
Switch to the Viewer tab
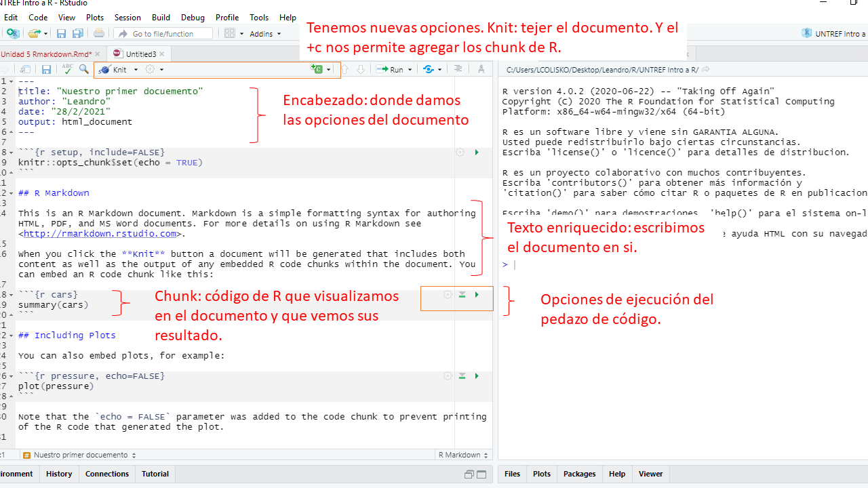[x=651, y=474]
